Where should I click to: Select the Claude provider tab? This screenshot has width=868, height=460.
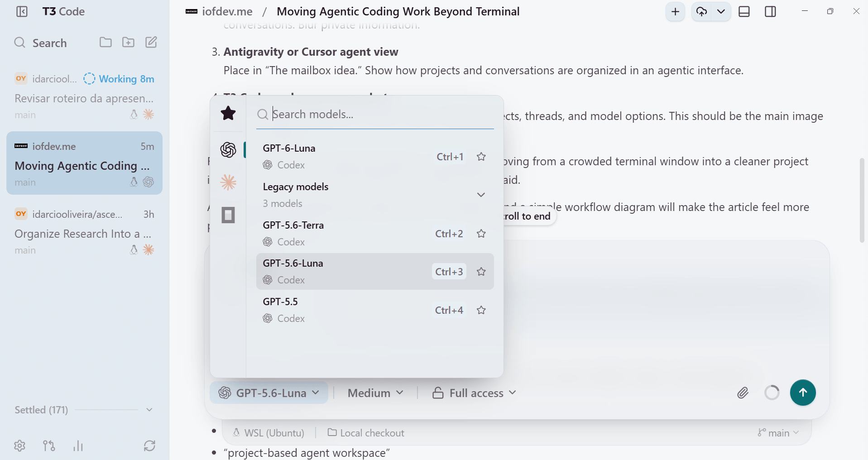228,182
